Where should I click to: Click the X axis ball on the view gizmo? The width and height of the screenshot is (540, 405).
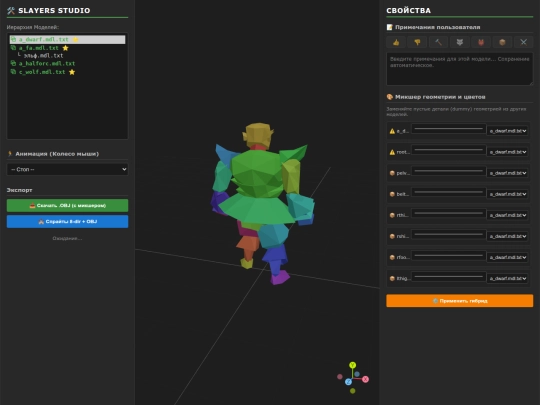365,379
